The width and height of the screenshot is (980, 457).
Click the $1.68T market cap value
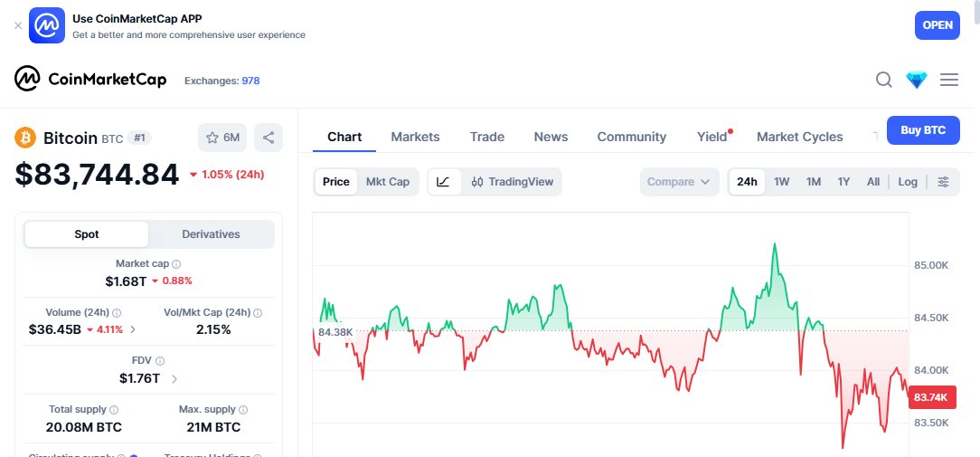coord(126,281)
